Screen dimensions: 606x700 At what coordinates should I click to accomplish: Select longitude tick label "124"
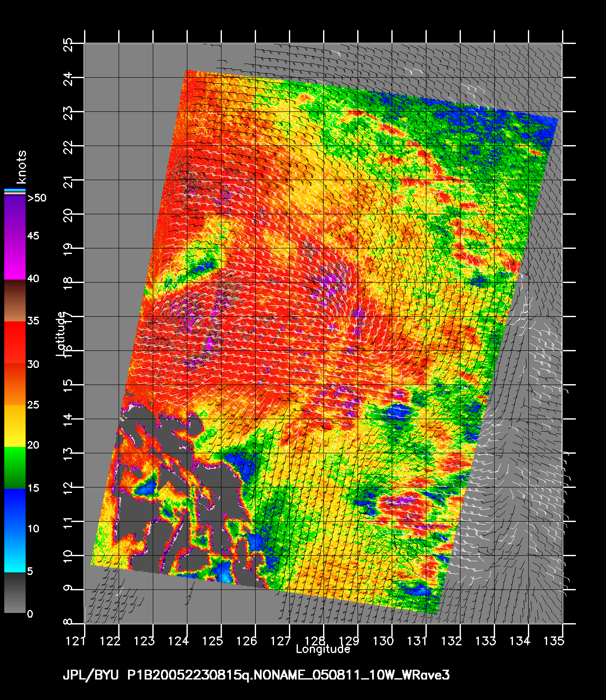point(178,641)
